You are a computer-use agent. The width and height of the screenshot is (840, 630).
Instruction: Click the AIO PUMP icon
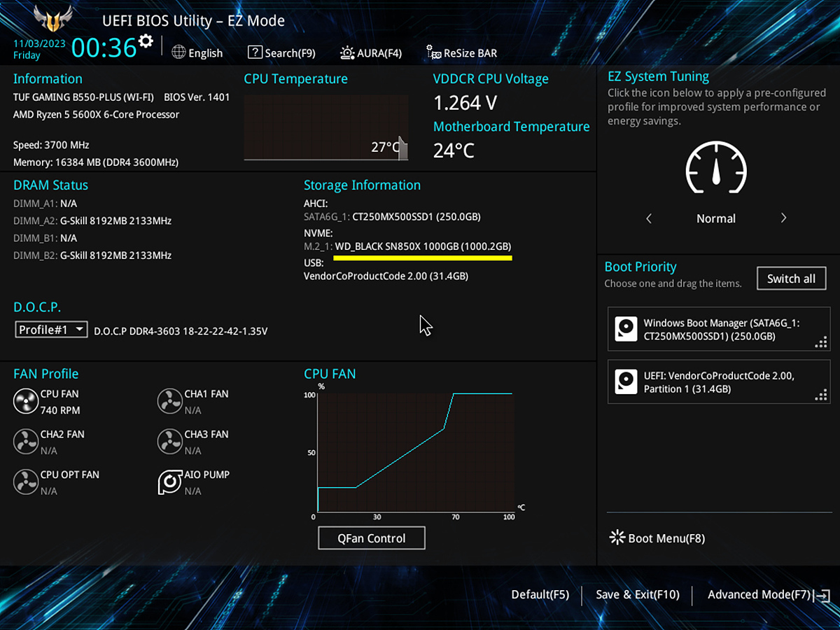[x=170, y=482]
